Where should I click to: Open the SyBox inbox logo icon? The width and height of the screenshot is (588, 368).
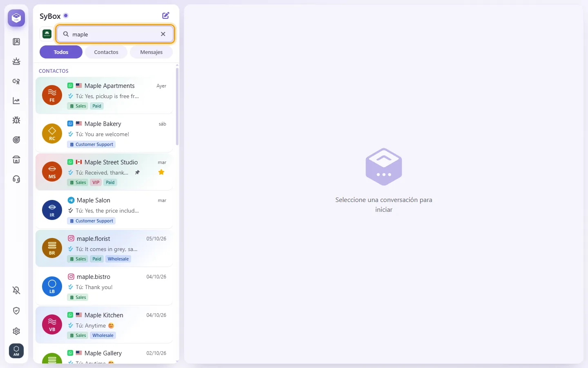pos(16,18)
